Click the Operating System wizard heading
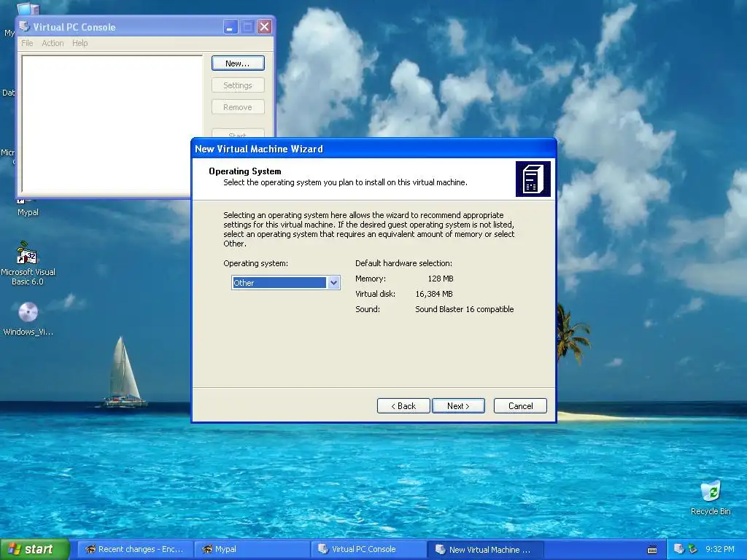The image size is (747, 560). [245, 171]
